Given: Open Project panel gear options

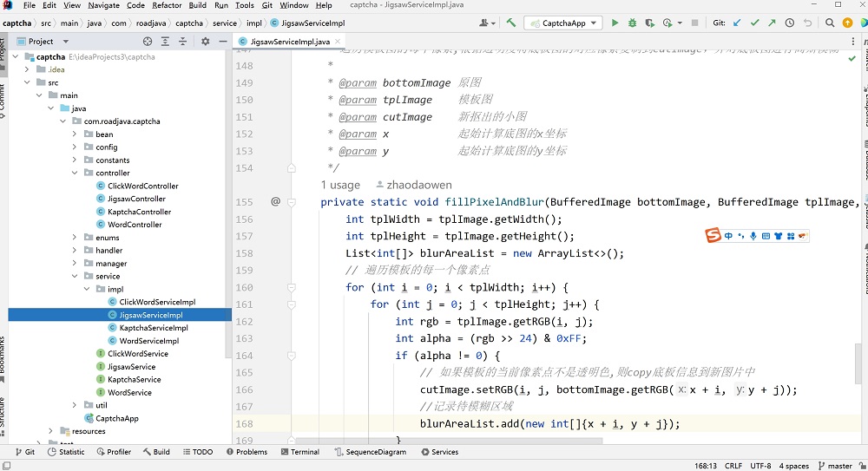Looking at the screenshot, I should [x=206, y=41].
